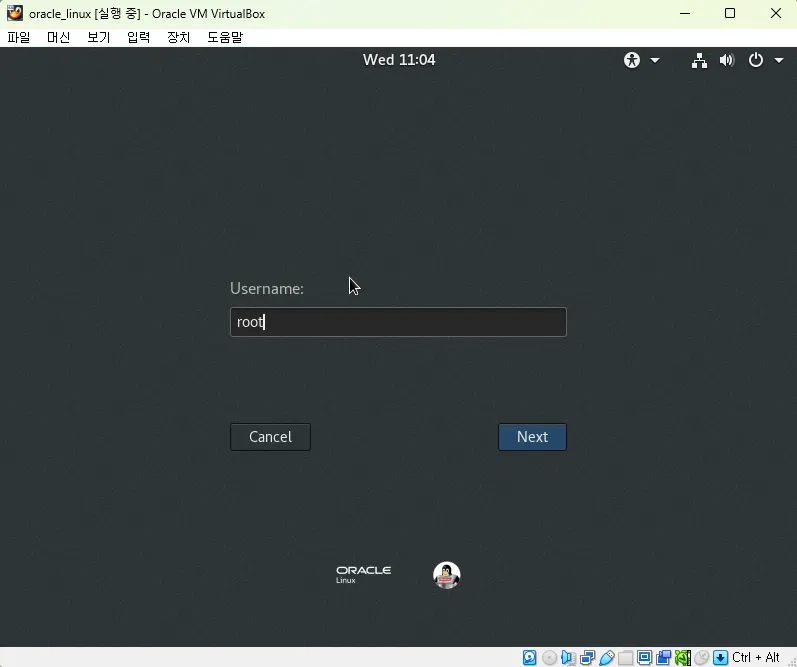Open the wired network status icon
Viewport: 797px width, 667px height.
(699, 60)
